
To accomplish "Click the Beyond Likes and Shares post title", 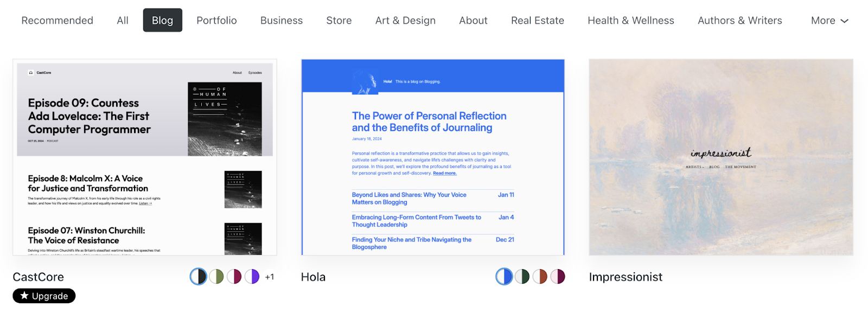I will point(409,199).
